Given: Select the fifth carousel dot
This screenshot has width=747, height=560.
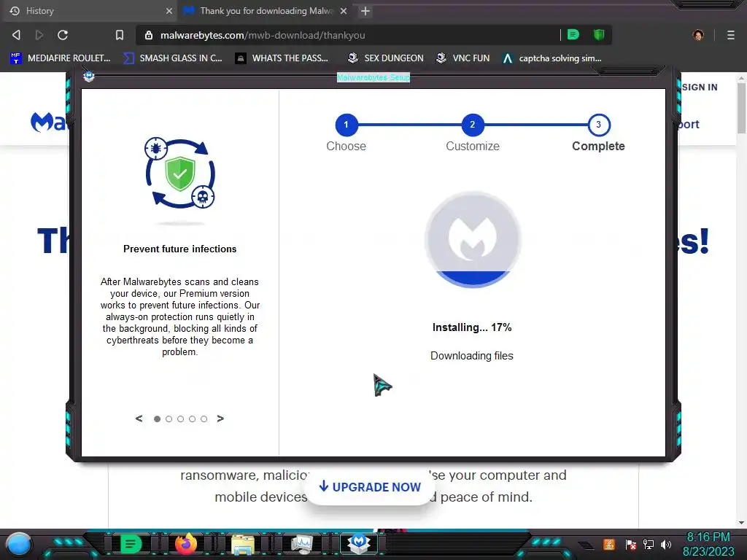Looking at the screenshot, I should click(204, 419).
